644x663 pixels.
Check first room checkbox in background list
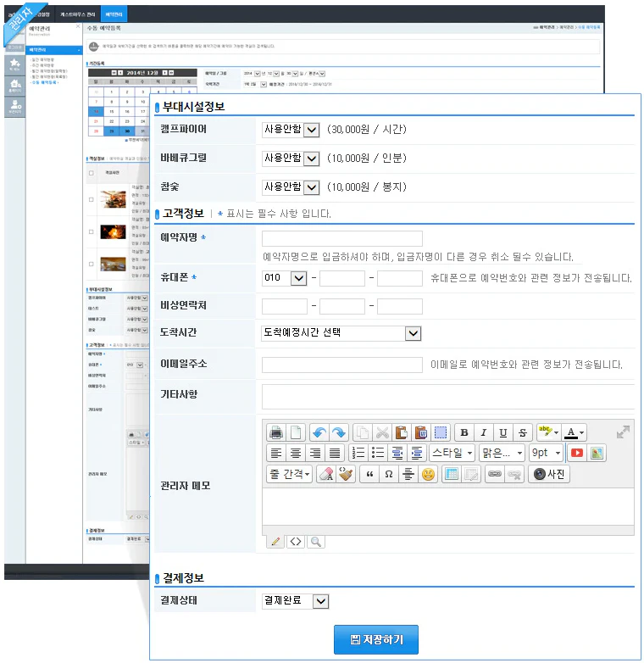91,199
